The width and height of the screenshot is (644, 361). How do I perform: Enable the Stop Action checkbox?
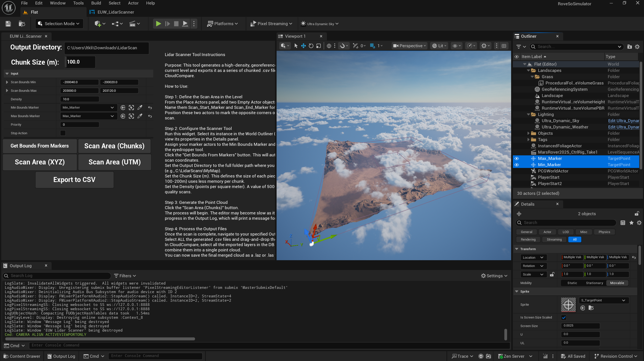pos(63,133)
